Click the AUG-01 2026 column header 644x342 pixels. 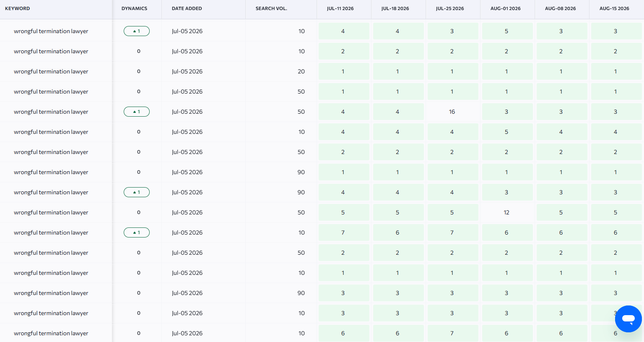click(x=506, y=8)
